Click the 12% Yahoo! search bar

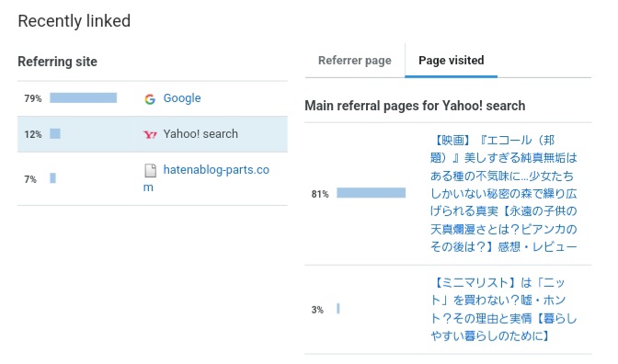(55, 133)
